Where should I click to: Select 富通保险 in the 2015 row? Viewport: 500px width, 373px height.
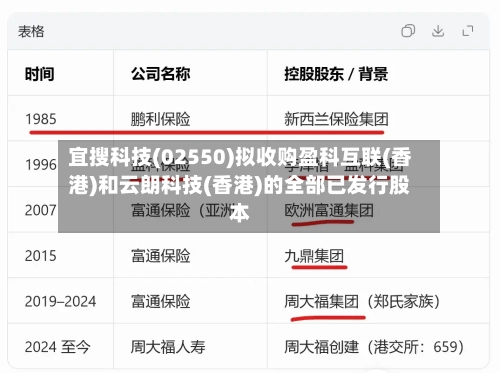[160, 256]
